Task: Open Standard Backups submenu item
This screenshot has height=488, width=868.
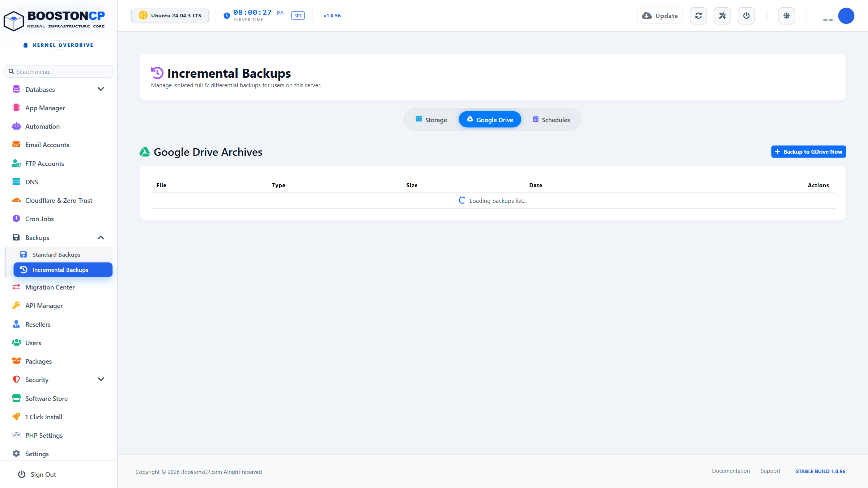Action: pyautogui.click(x=63, y=254)
